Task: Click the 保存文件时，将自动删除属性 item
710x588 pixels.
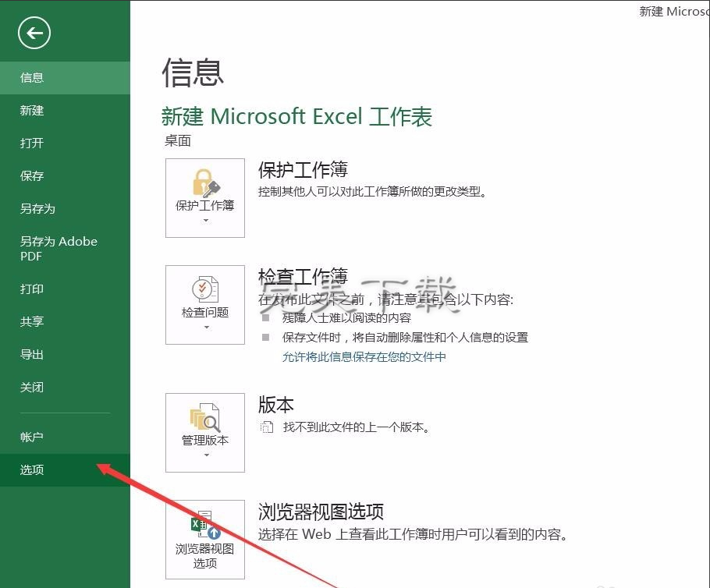Action: tap(405, 338)
